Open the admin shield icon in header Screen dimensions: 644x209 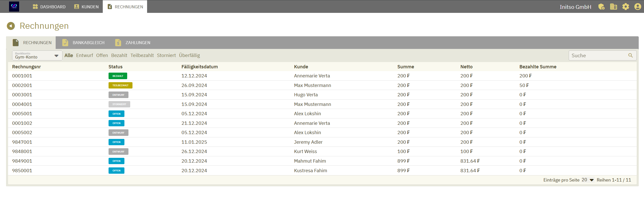(x=601, y=7)
